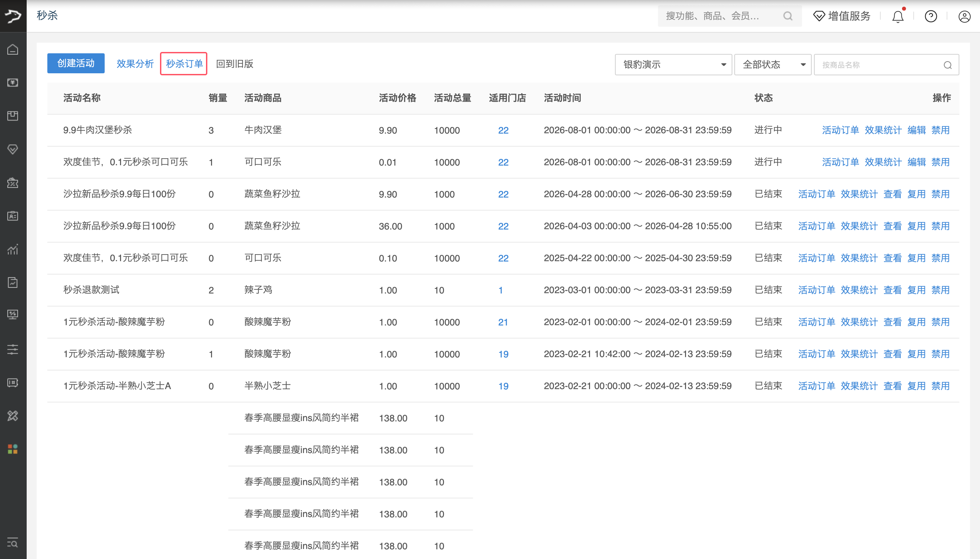
Task: Open the report document sidebar icon
Action: click(x=13, y=282)
